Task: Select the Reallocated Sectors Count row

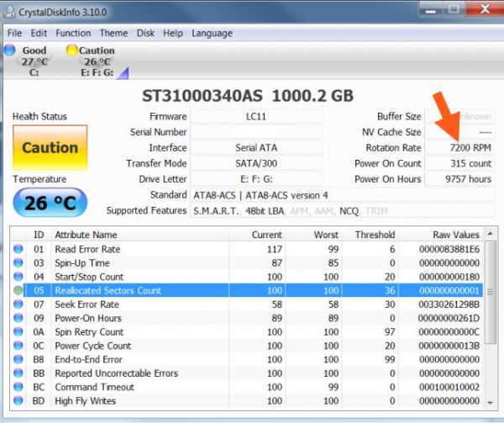Action: tap(246, 290)
